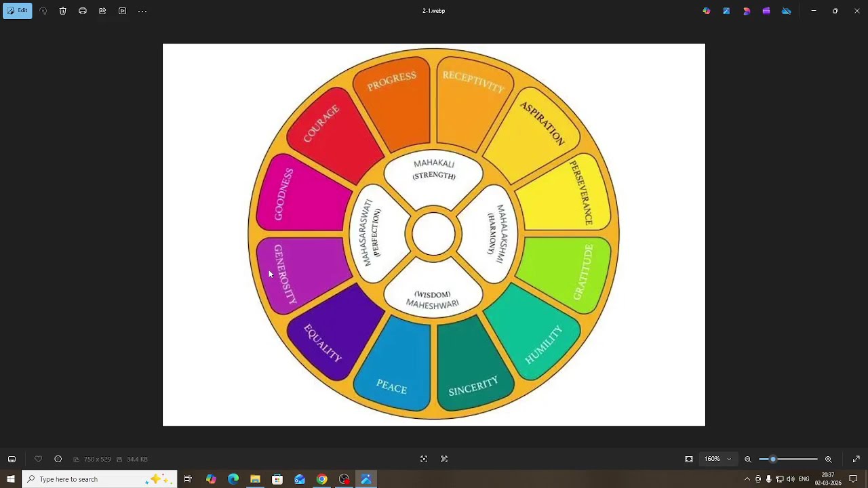
Task: Minimize the Photos window
Action: [x=814, y=11]
